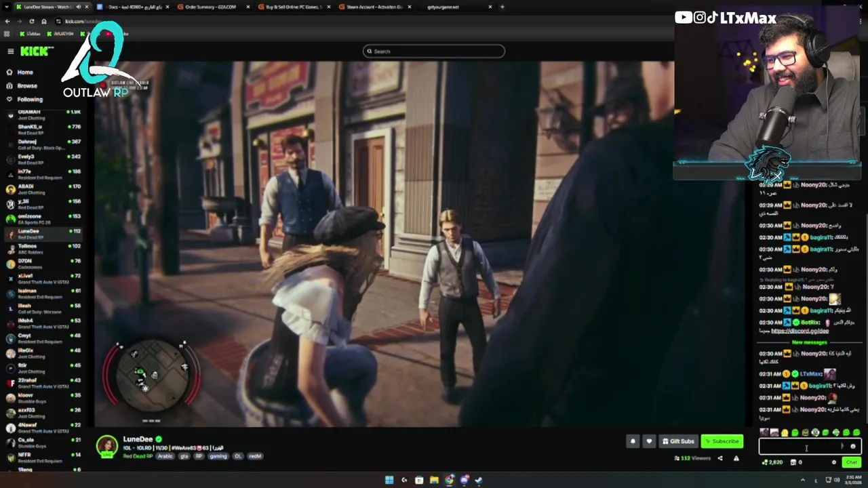Click the 112 Viewers count

(x=692, y=458)
